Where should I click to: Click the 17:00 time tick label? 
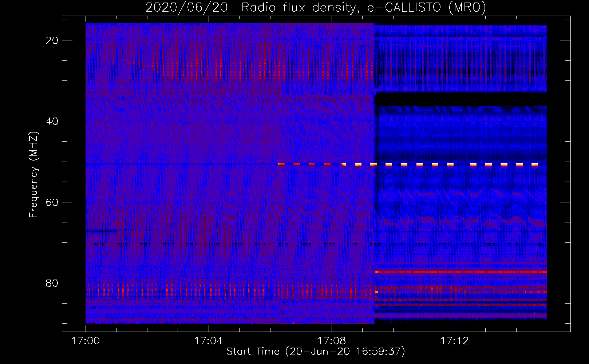(86, 341)
